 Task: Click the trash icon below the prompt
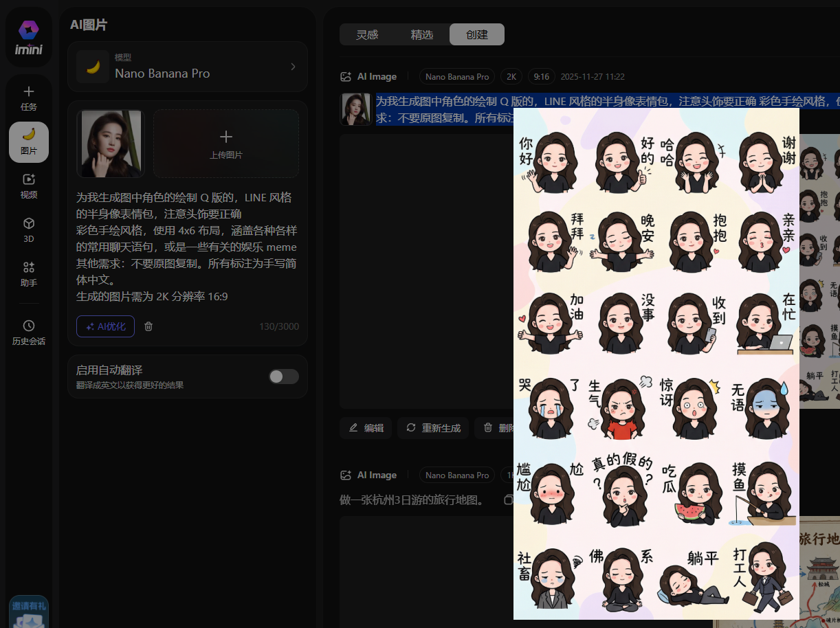tap(148, 326)
